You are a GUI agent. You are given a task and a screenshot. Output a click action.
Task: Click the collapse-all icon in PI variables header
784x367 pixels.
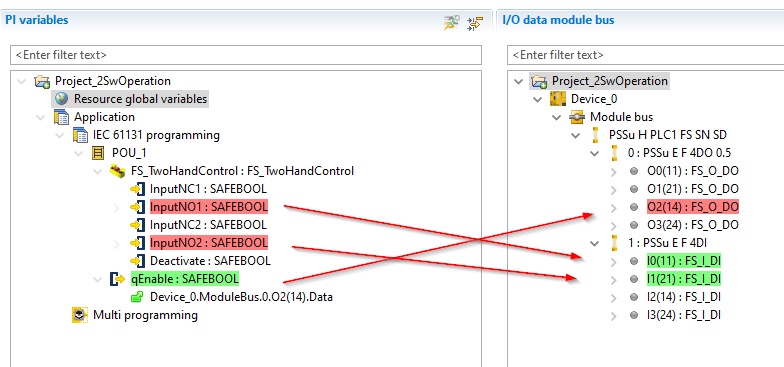click(x=475, y=23)
